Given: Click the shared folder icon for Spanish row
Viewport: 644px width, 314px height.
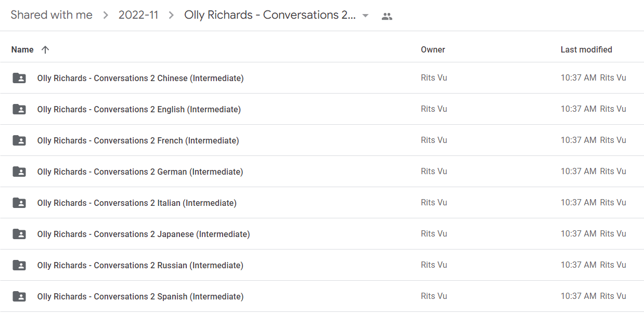Looking at the screenshot, I should 19,296.
